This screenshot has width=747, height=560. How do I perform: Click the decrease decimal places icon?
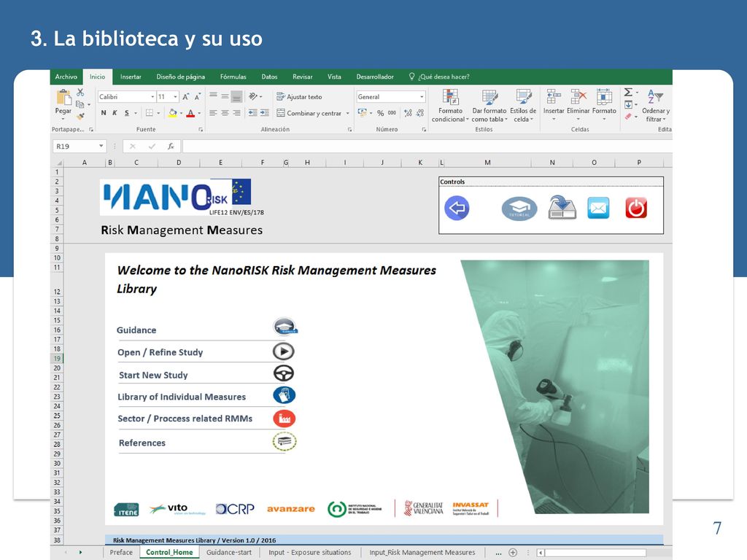click(x=419, y=113)
